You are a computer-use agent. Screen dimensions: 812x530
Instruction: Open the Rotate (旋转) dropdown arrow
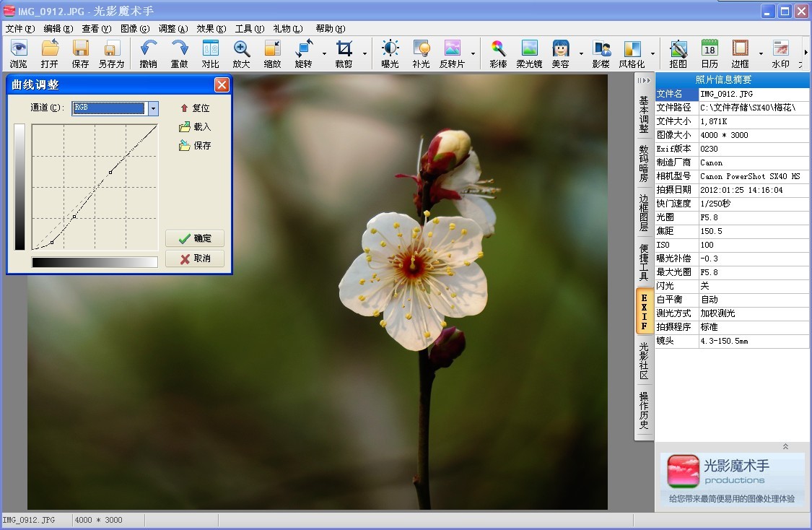click(324, 53)
